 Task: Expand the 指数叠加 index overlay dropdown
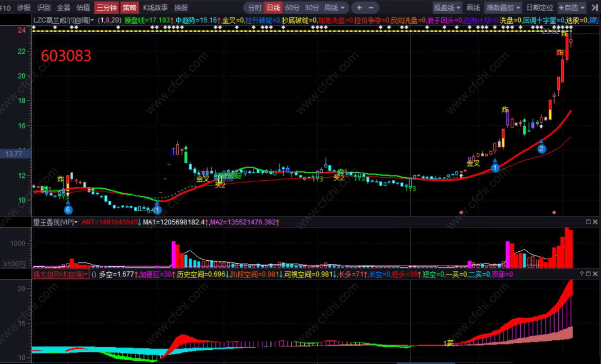[x=503, y=8]
